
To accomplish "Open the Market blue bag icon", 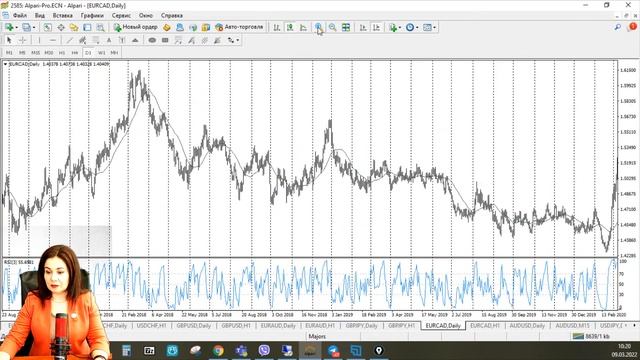I will 180,27.
